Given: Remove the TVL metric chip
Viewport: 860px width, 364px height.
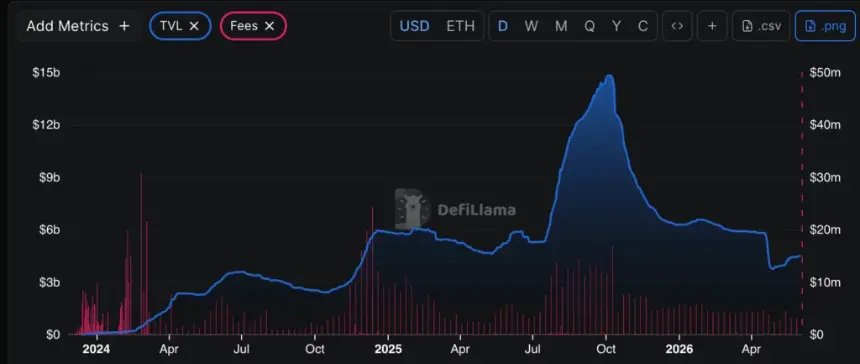Looking at the screenshot, I should (x=194, y=26).
